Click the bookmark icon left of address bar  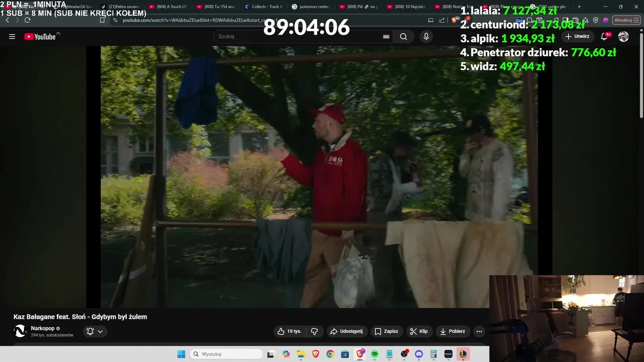coord(102,20)
